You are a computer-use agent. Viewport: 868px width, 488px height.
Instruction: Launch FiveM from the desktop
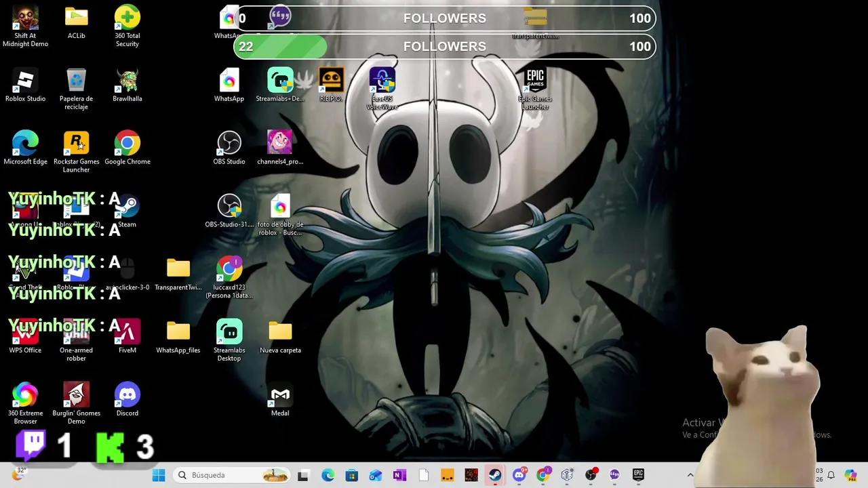tap(127, 338)
